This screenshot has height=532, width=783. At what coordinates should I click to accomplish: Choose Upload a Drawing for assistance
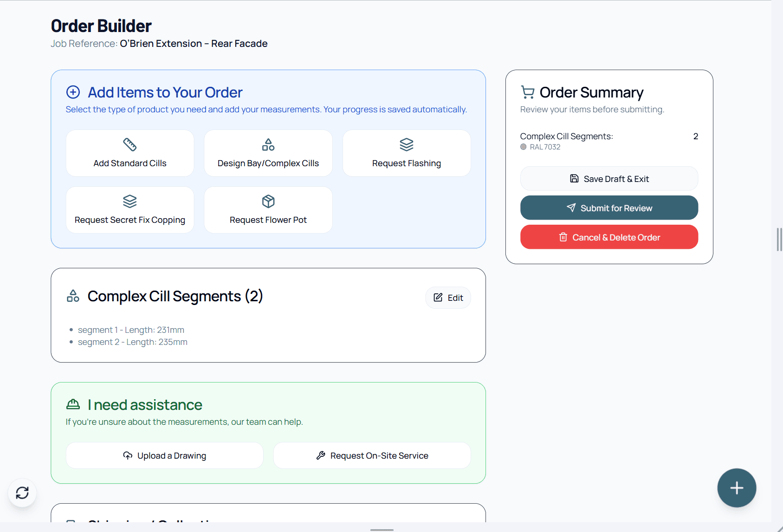pos(164,455)
